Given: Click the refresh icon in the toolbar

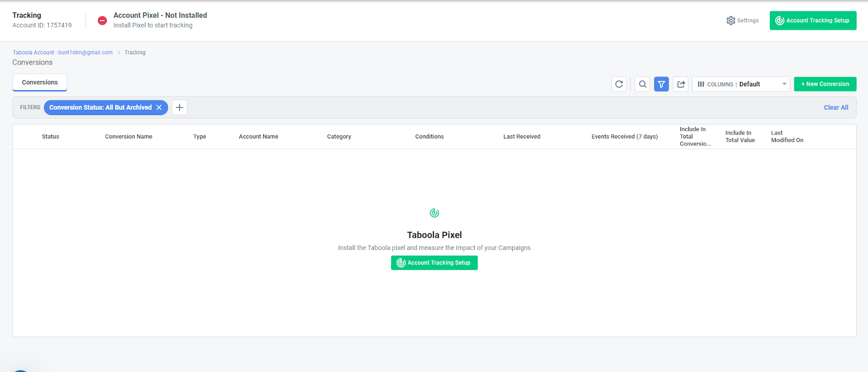Looking at the screenshot, I should (x=619, y=84).
